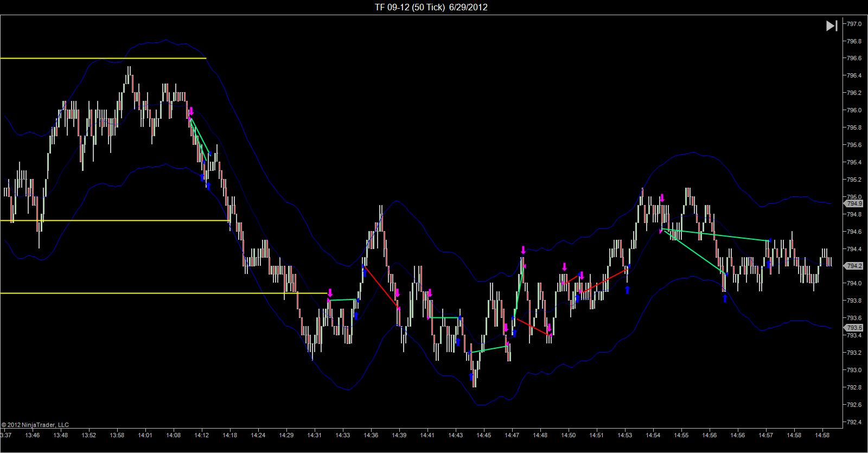Click the 792.6 price axis label
868x453 pixels.
point(854,405)
